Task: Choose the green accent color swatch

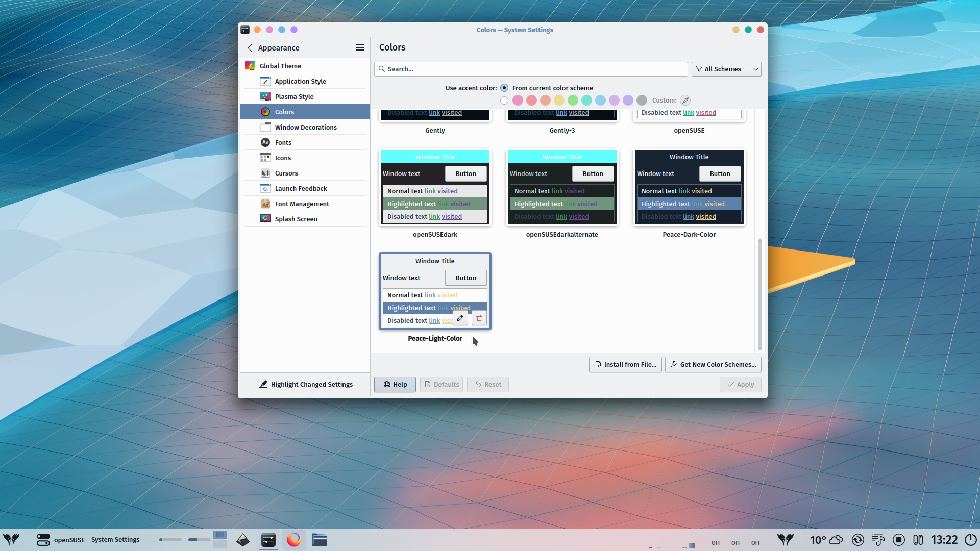Action: click(573, 101)
